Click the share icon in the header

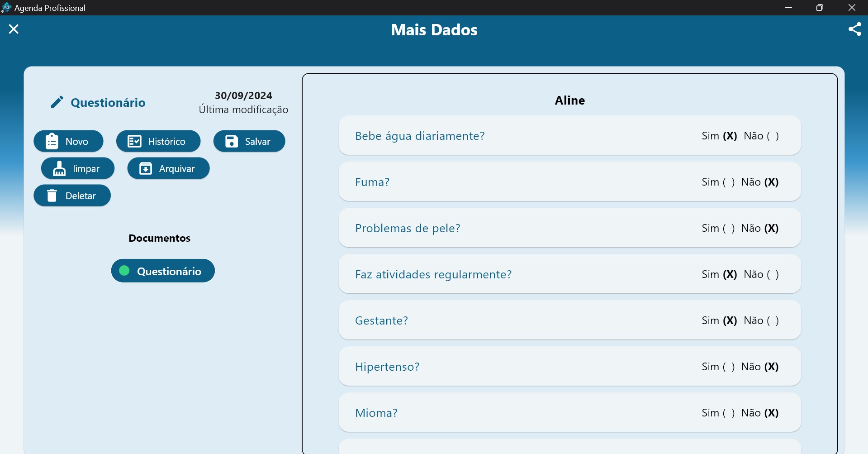pos(854,29)
